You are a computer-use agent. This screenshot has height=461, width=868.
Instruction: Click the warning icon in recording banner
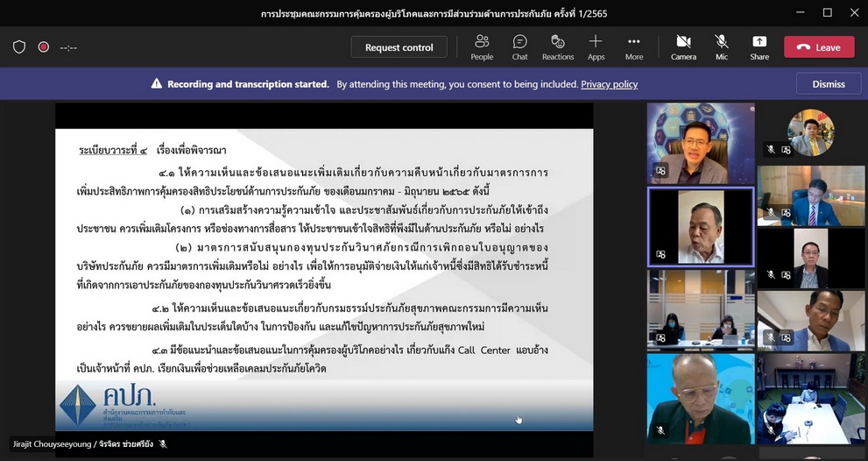pyautogui.click(x=157, y=84)
